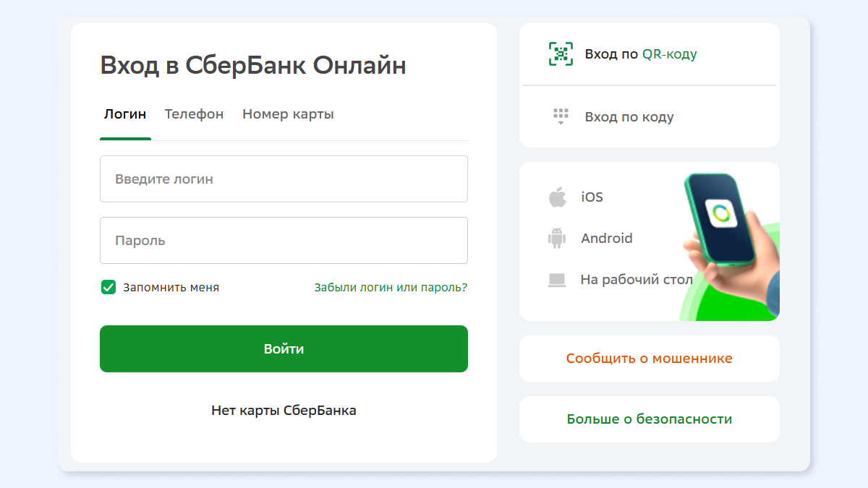Open the На рабочий стол download link
Image resolution: width=868 pixels, height=488 pixels.
click(x=637, y=280)
